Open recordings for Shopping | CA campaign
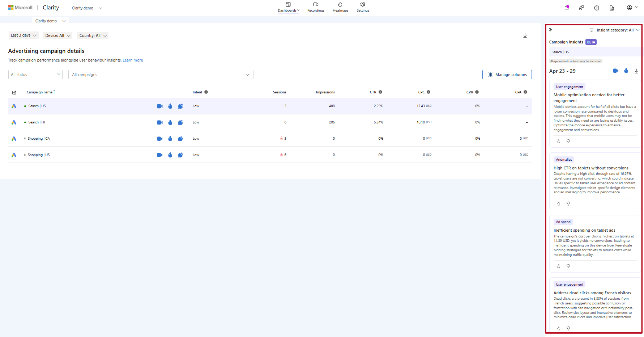Viewport: 644px width, 337px height. (159, 139)
